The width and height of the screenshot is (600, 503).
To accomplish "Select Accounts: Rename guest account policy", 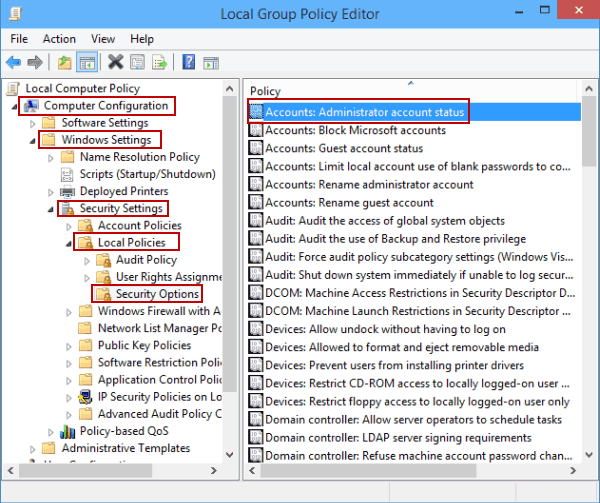I will coord(349,202).
